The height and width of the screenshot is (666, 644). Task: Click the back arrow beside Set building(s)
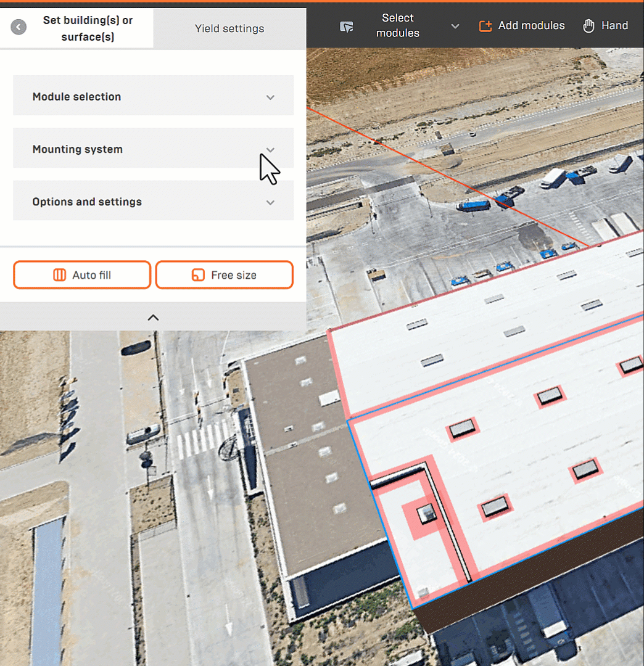tap(19, 27)
